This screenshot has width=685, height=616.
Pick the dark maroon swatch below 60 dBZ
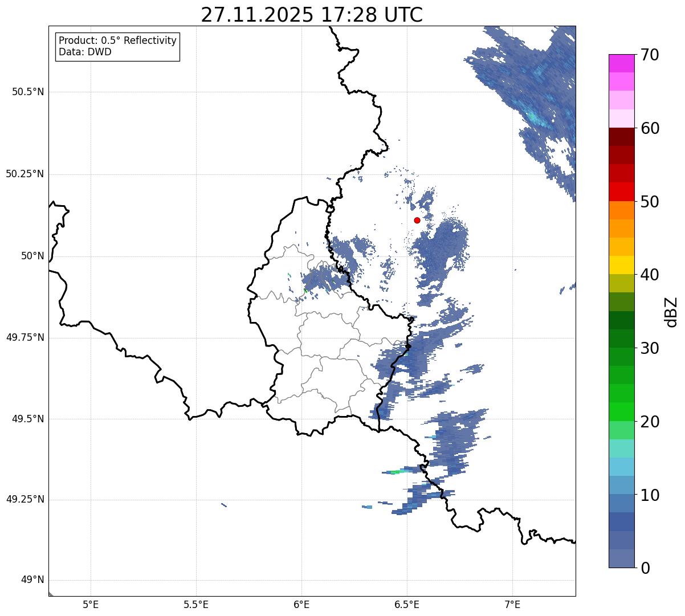click(622, 137)
